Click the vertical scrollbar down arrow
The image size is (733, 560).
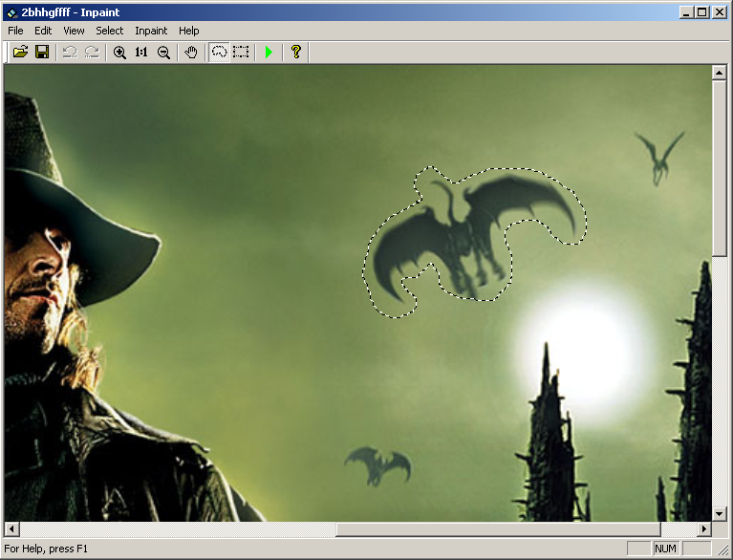(719, 514)
